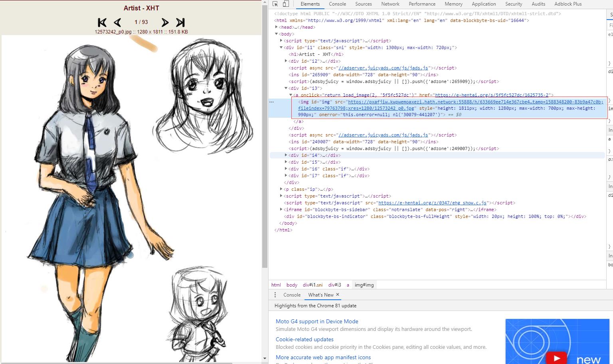The height and width of the screenshot is (364, 613).
Task: Select the What's New drawer tab
Action: pyautogui.click(x=320, y=295)
